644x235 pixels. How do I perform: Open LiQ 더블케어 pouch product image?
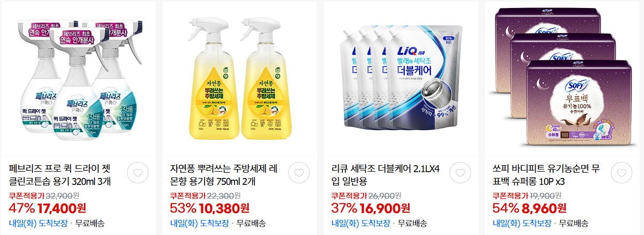click(400, 78)
